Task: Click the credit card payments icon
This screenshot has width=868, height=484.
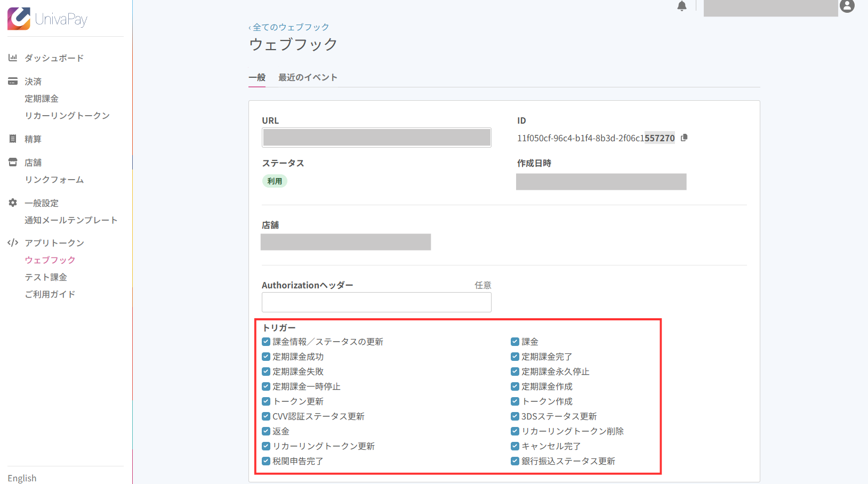Action: click(x=13, y=82)
